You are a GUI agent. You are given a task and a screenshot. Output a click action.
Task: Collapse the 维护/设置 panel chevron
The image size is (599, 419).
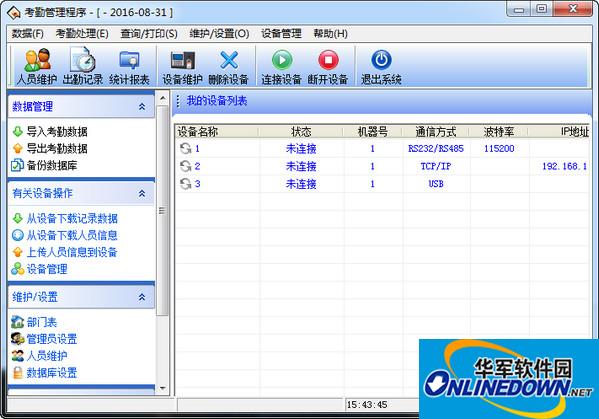142,297
